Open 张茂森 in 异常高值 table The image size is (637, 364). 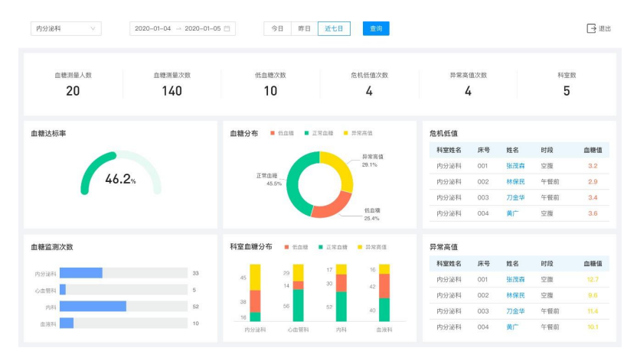pyautogui.click(x=515, y=279)
